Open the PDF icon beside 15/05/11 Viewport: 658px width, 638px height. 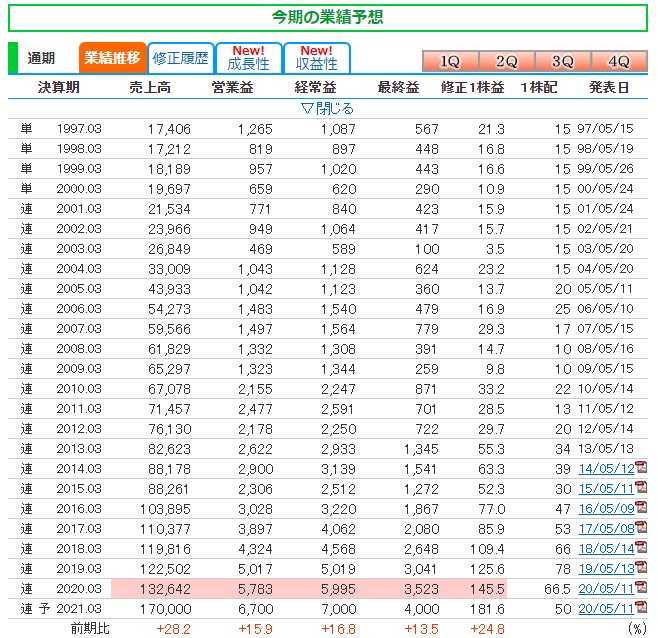click(x=641, y=488)
